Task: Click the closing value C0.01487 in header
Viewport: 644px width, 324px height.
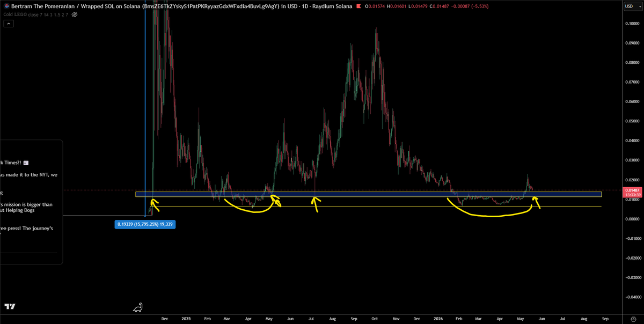Action: pyautogui.click(x=439, y=6)
